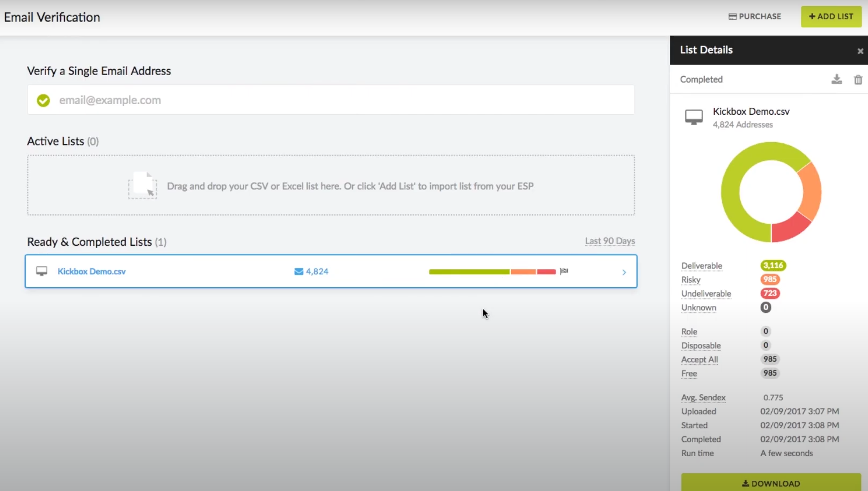Click the green Download button

[771, 482]
